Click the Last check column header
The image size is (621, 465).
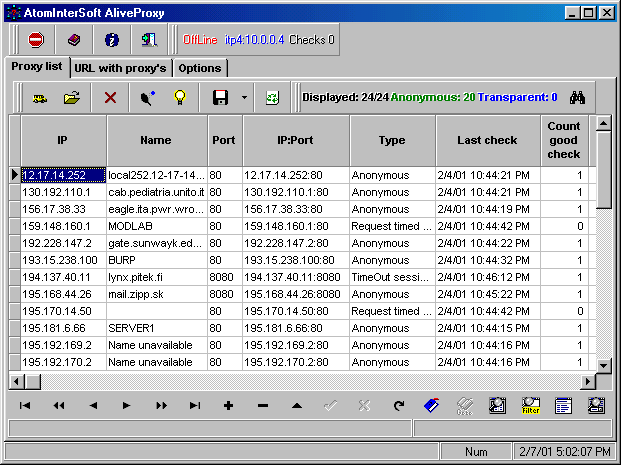(x=488, y=140)
